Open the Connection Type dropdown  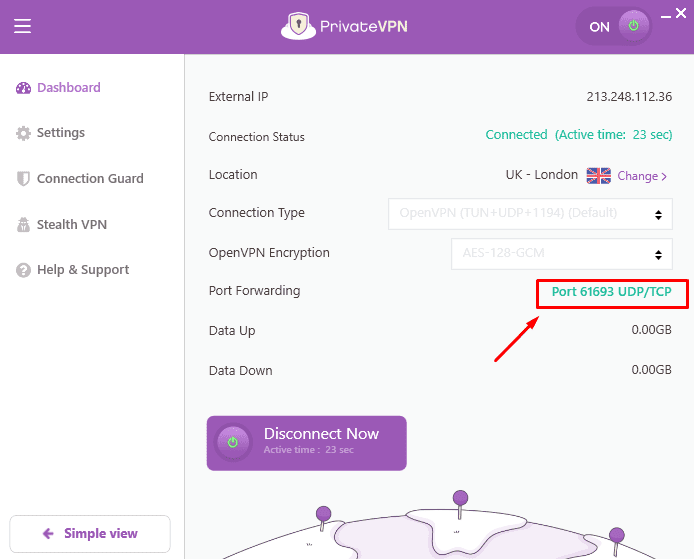coord(530,214)
